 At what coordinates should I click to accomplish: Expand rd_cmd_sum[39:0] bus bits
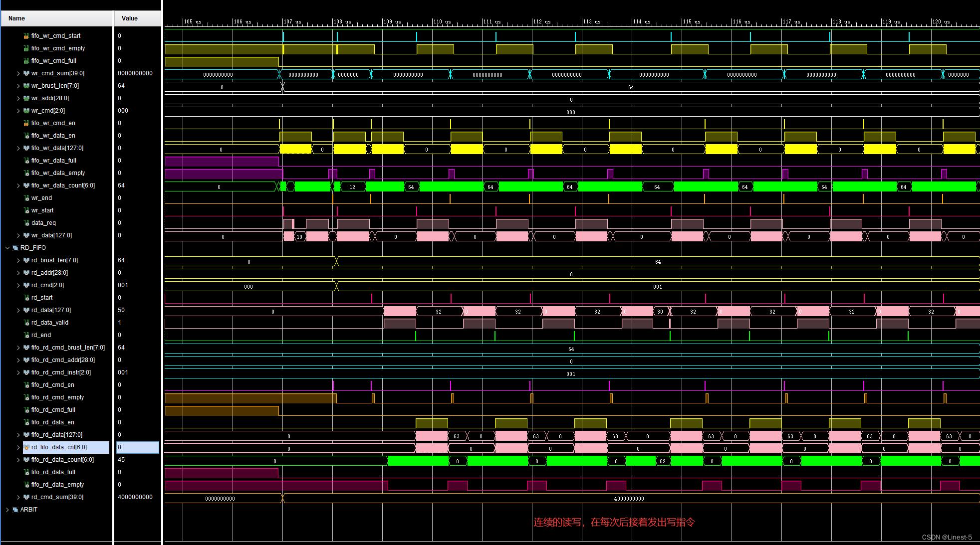[x=18, y=497]
